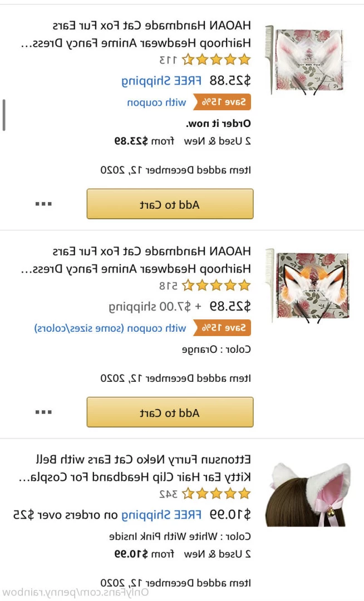
Task: Add the $25.88 HAOAN ears to cart
Action: tap(170, 204)
